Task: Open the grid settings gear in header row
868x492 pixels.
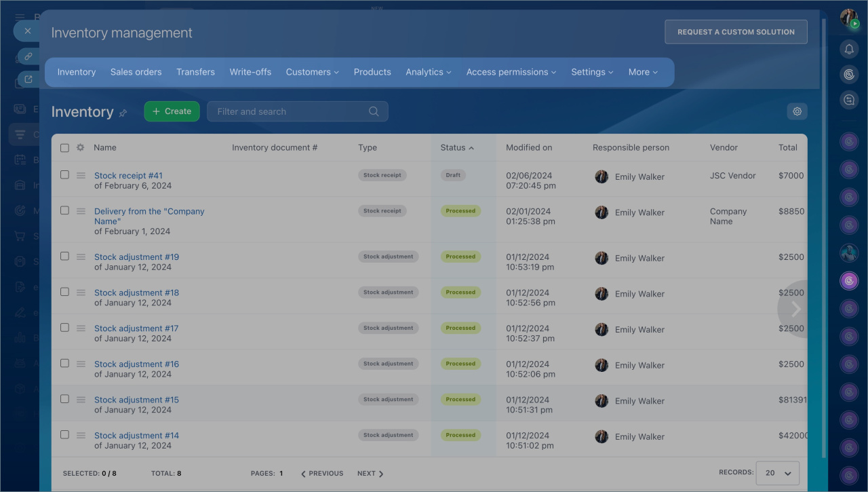Action: tap(81, 147)
